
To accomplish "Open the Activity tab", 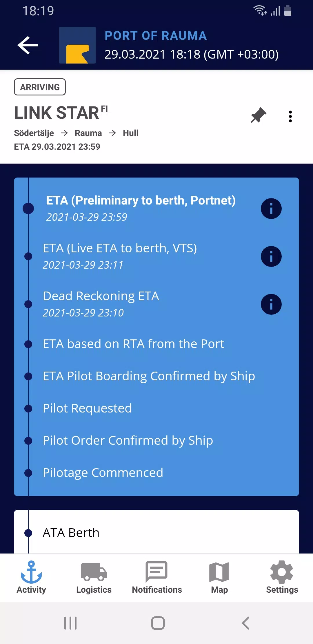I will 31,577.
